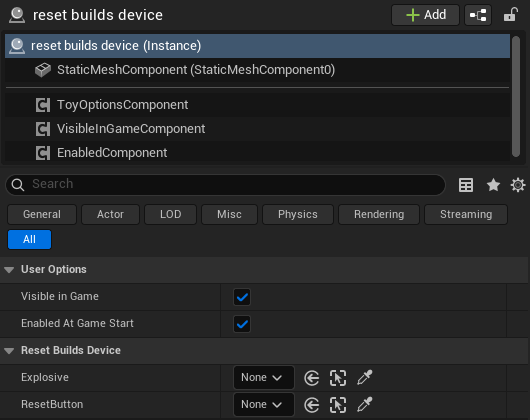Screen dimensions: 530x420
Task: Toggle favorites star filter icon
Action: coord(493,185)
